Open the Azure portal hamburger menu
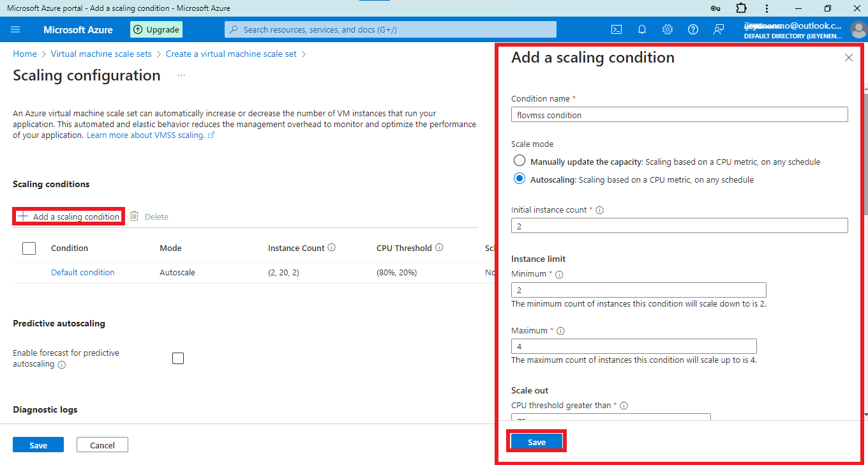 15,29
